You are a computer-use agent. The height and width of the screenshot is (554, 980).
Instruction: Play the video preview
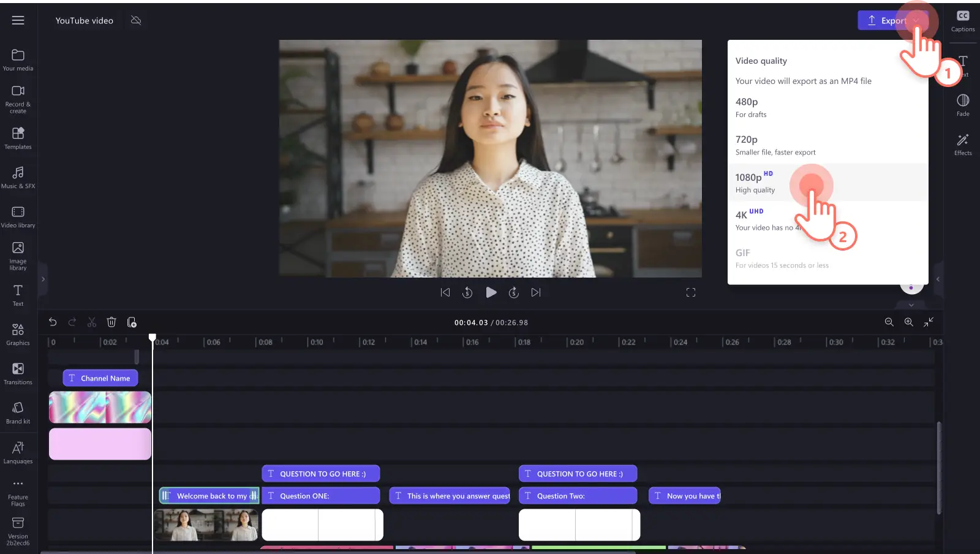tap(491, 292)
